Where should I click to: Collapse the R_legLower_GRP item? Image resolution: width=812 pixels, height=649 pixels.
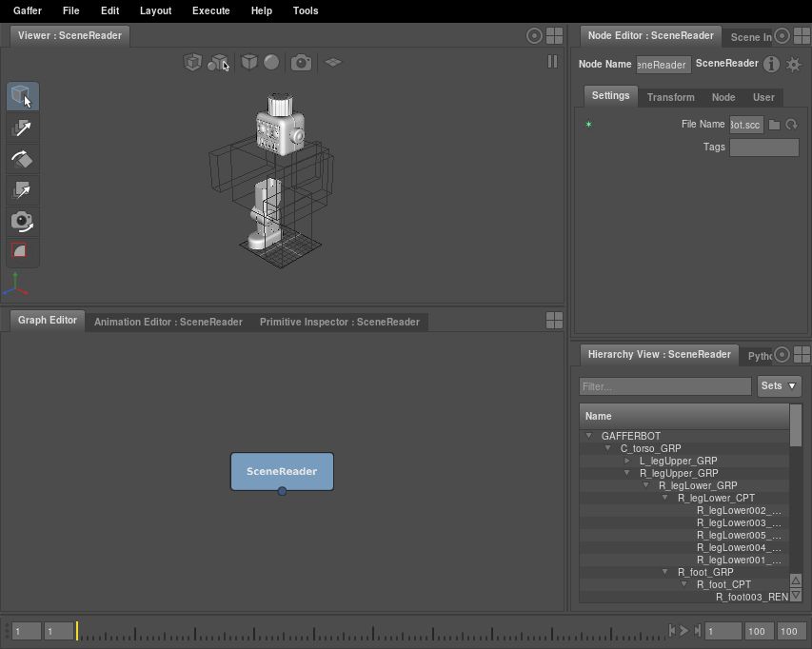[645, 485]
